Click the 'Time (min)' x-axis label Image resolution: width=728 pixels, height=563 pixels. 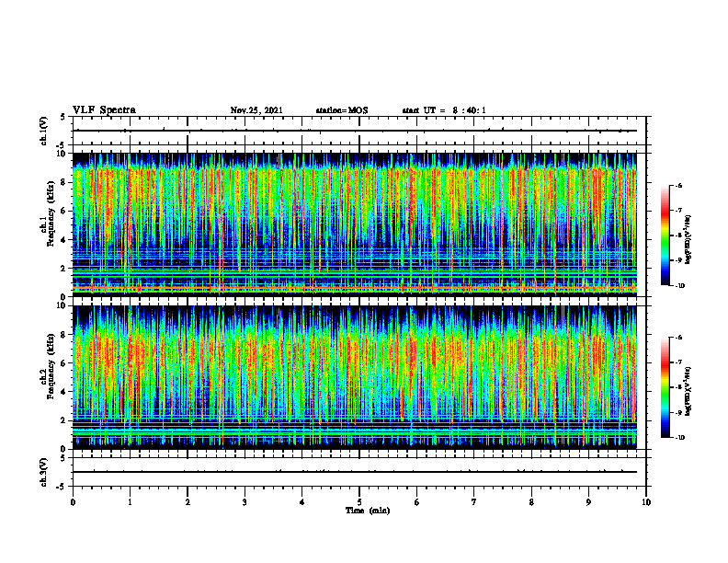point(368,511)
